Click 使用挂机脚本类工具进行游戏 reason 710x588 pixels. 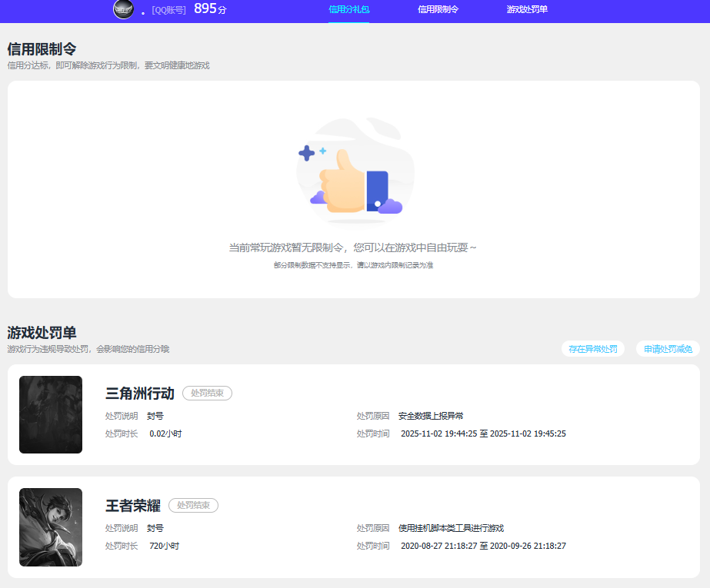click(x=451, y=528)
